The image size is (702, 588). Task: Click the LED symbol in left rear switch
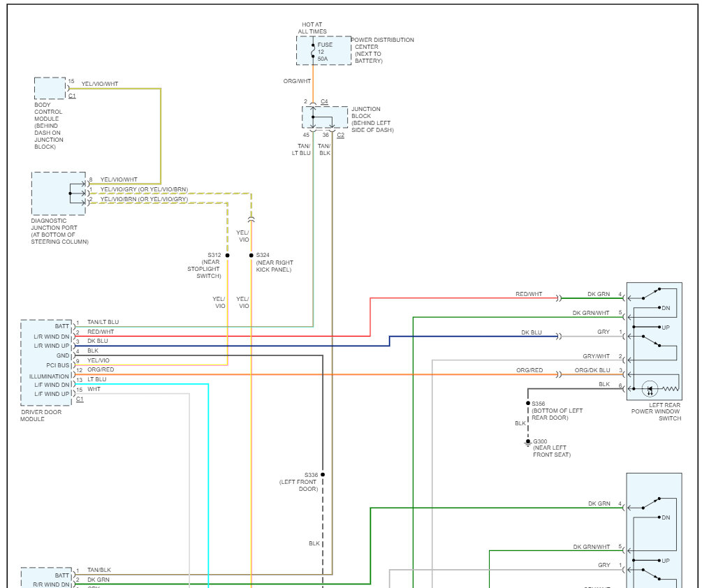tap(650, 388)
